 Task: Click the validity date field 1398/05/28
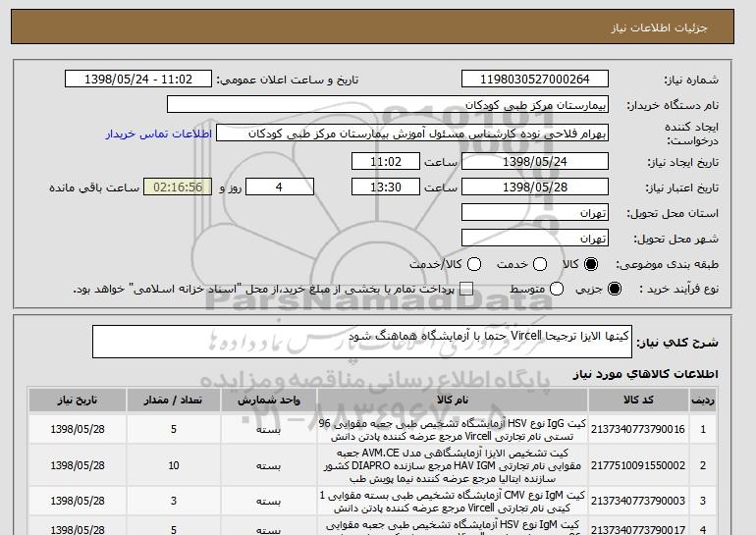pos(535,187)
